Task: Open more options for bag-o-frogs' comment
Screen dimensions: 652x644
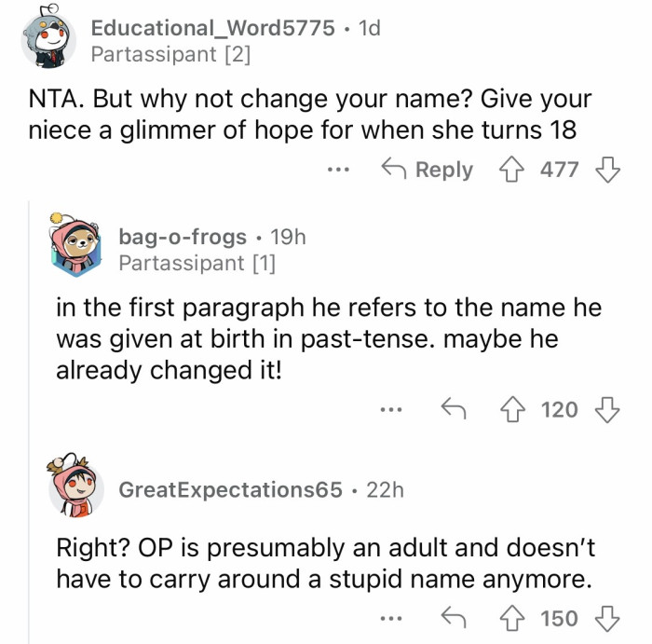Action: [x=391, y=410]
